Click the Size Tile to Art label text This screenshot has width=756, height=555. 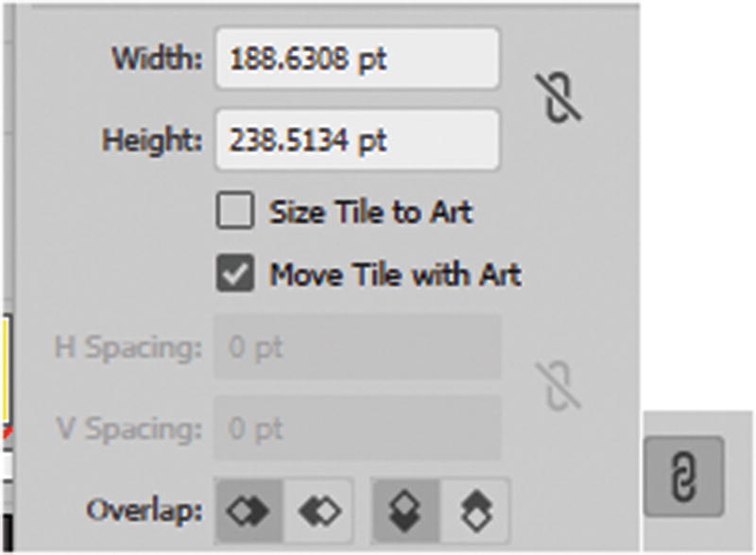[x=370, y=212]
